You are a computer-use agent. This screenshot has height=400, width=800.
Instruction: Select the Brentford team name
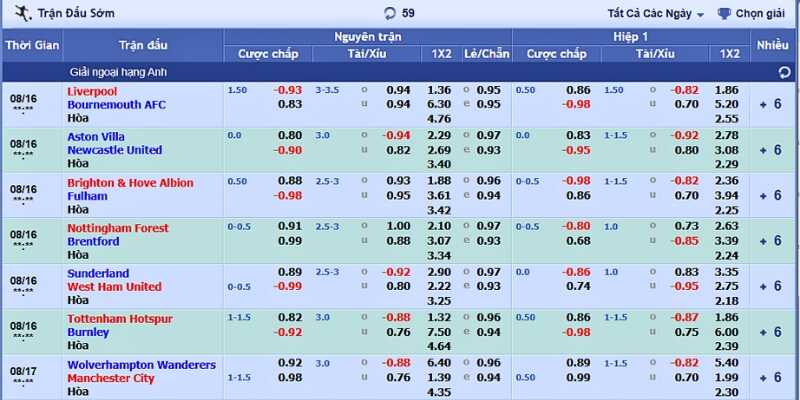coord(93,241)
